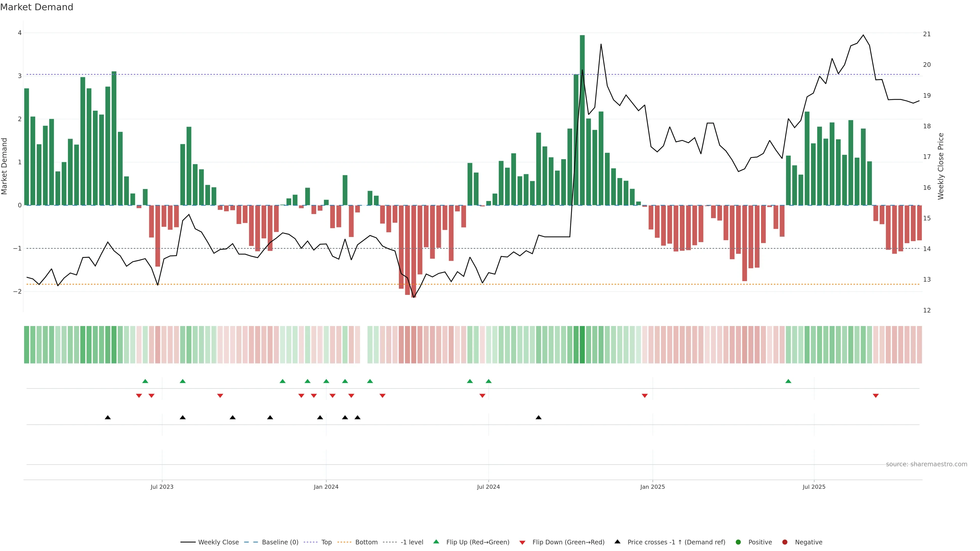Click the darkest green heatmap strip cell
The image size is (980, 551).
click(x=582, y=345)
